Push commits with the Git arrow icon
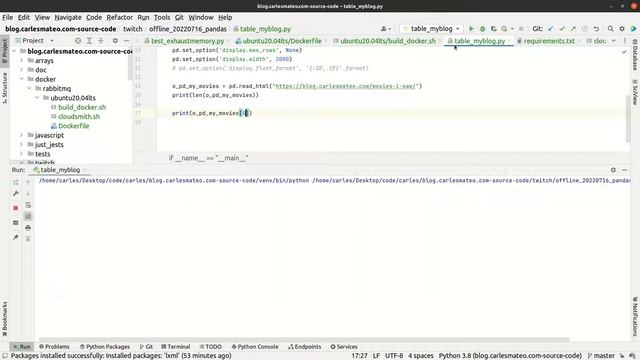Image resolution: width=640 pixels, height=360 pixels. [x=573, y=29]
